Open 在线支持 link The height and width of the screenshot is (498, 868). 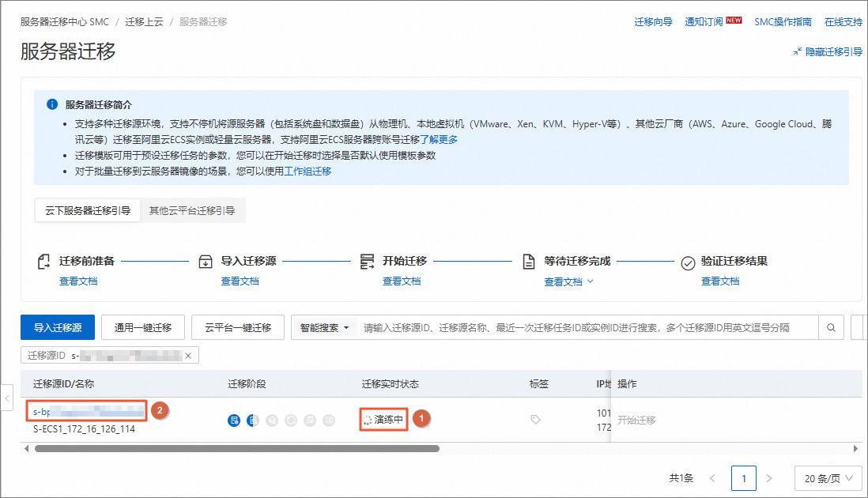(x=843, y=21)
